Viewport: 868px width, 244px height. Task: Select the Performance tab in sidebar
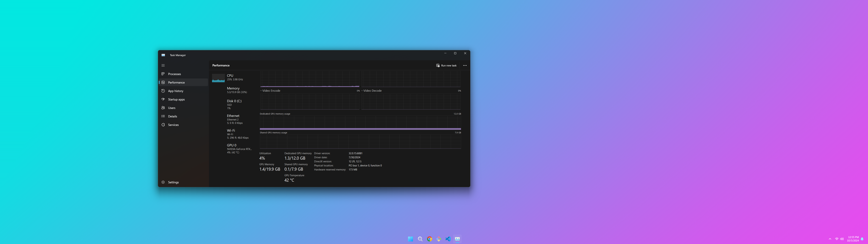tap(176, 83)
